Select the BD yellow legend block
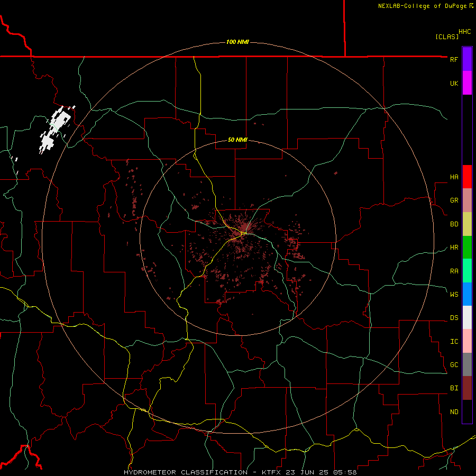Viewport: 476px width, 476px height. pyautogui.click(x=467, y=224)
